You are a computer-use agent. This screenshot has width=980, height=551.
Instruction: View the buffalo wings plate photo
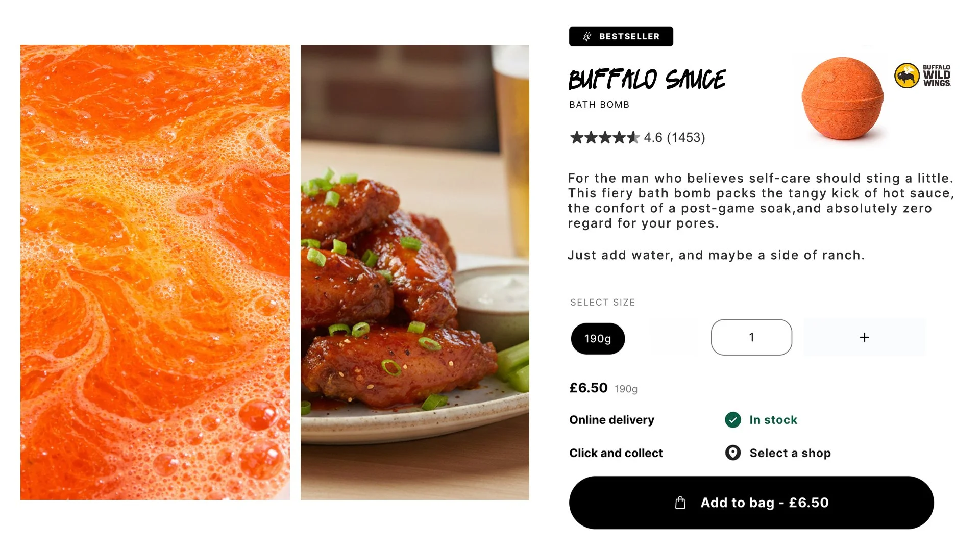415,272
